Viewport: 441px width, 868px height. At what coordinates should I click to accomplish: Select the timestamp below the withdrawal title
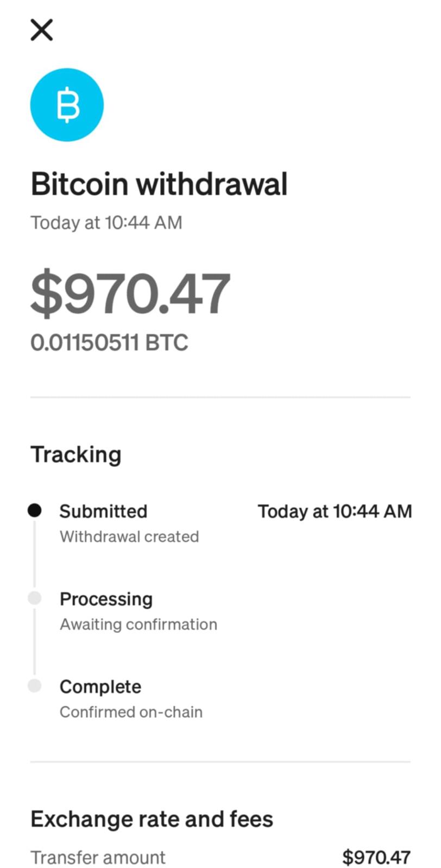pos(106,223)
